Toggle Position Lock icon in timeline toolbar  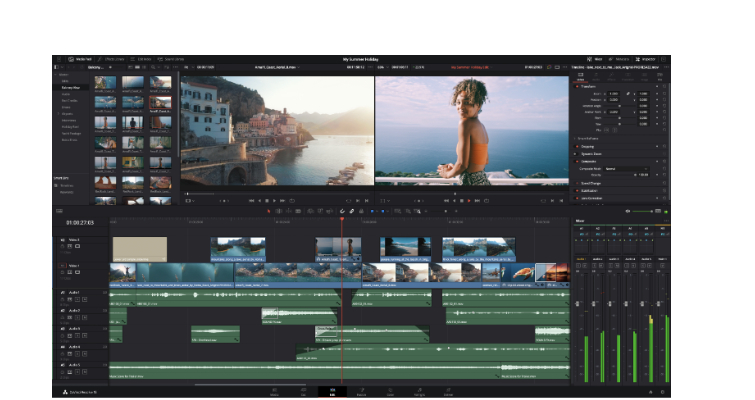pyautogui.click(x=362, y=211)
